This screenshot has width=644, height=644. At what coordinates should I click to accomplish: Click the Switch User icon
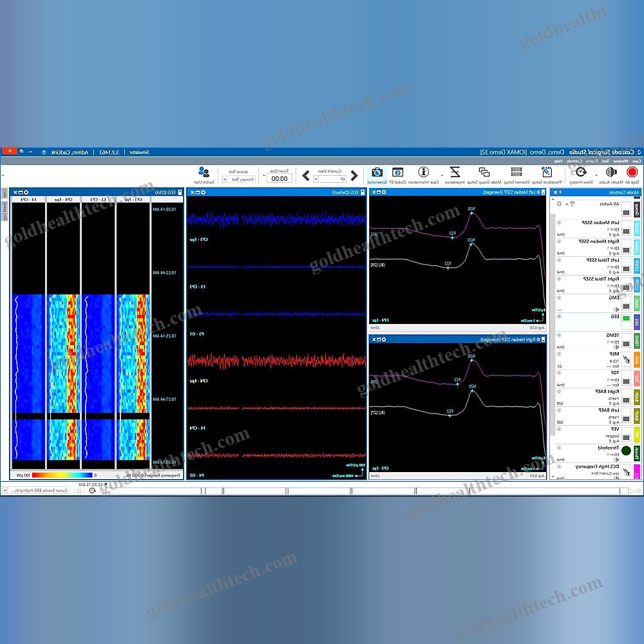tap(204, 172)
